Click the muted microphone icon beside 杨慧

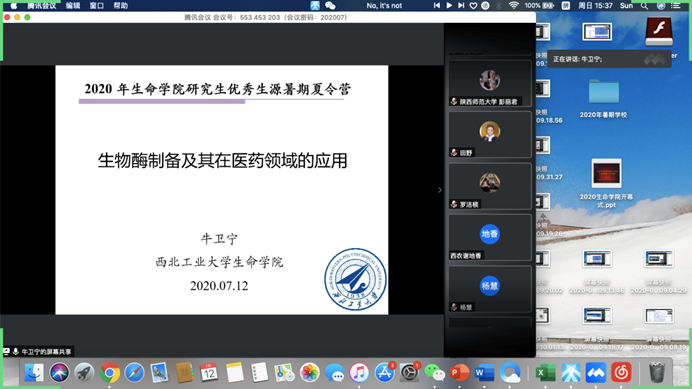point(454,307)
